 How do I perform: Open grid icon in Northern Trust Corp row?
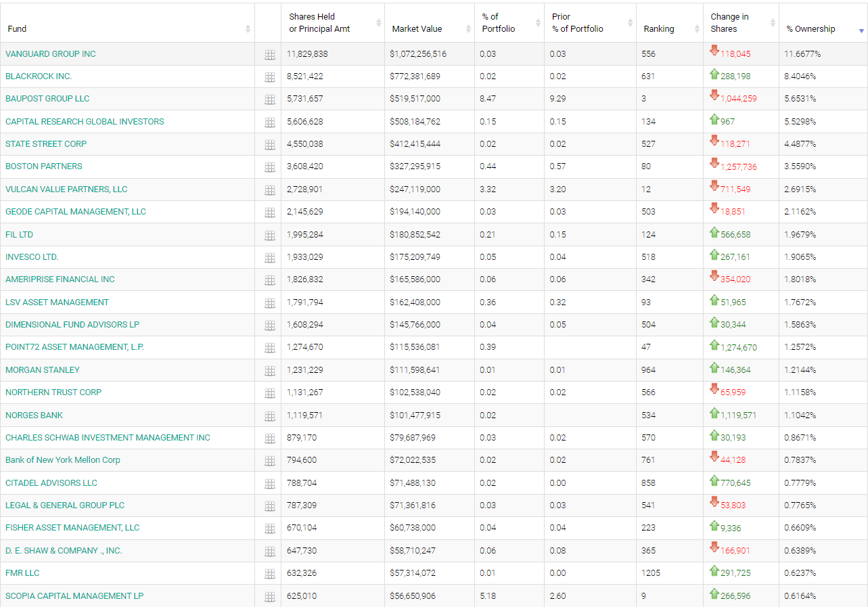[x=269, y=393]
